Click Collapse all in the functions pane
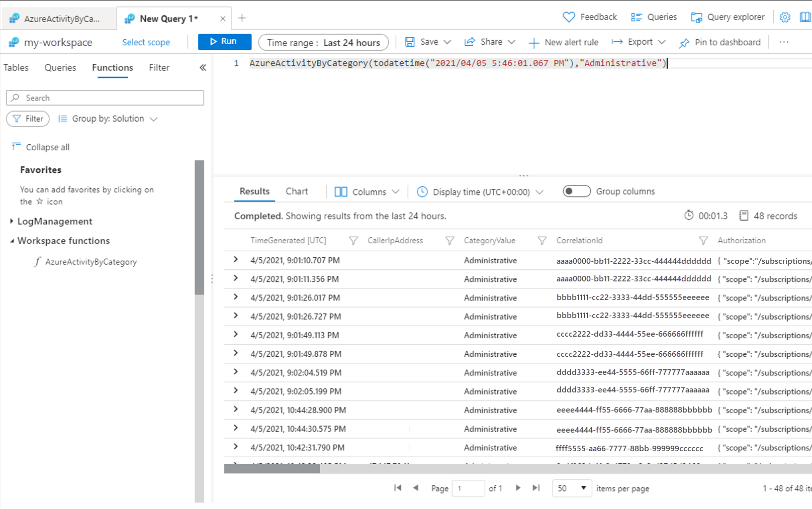 click(41, 147)
